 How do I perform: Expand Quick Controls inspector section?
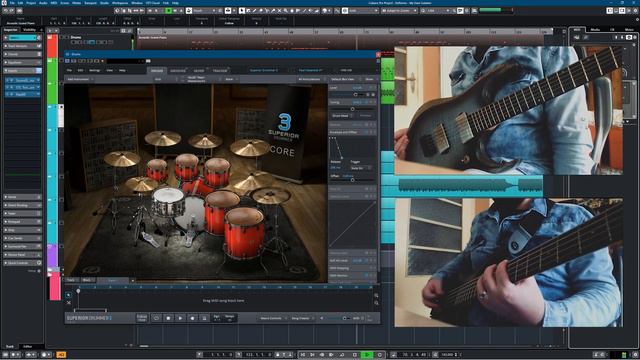click(x=22, y=263)
